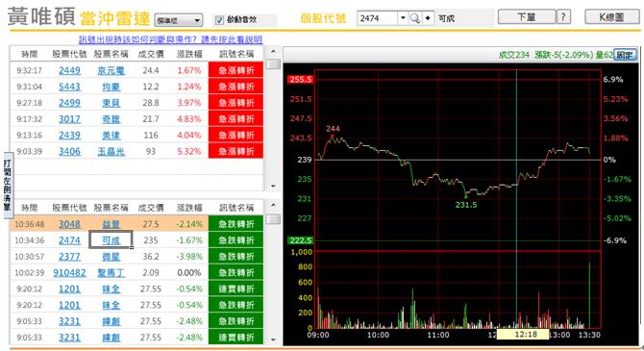Click the upper table scroll-down arrow

273,187
